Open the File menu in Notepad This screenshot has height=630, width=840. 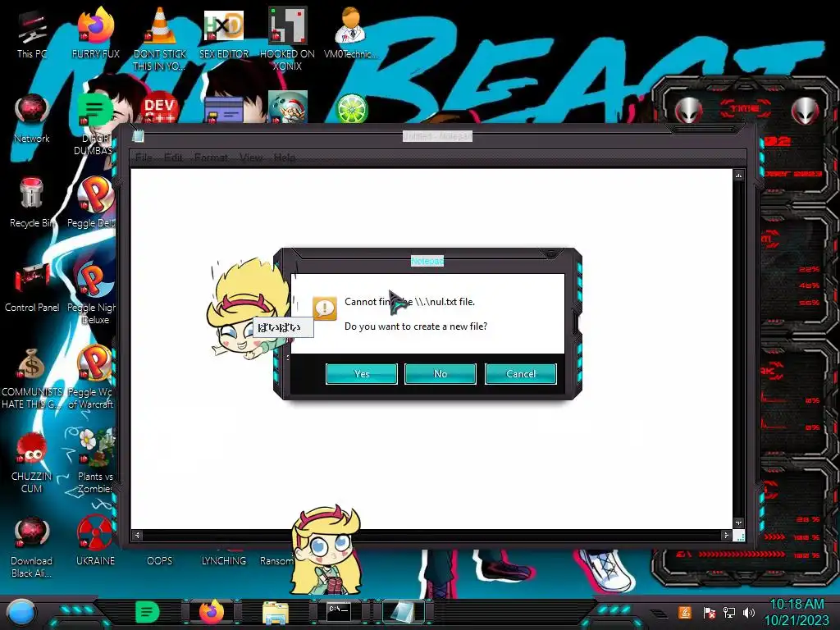click(144, 157)
